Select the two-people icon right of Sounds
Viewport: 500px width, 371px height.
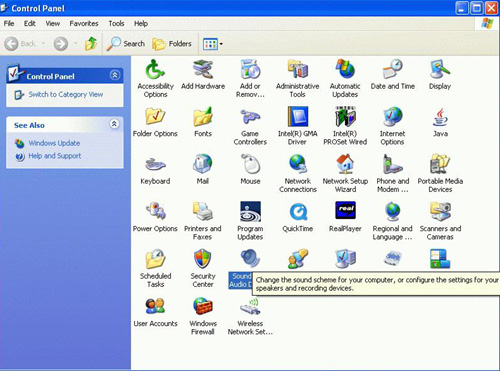pos(298,259)
